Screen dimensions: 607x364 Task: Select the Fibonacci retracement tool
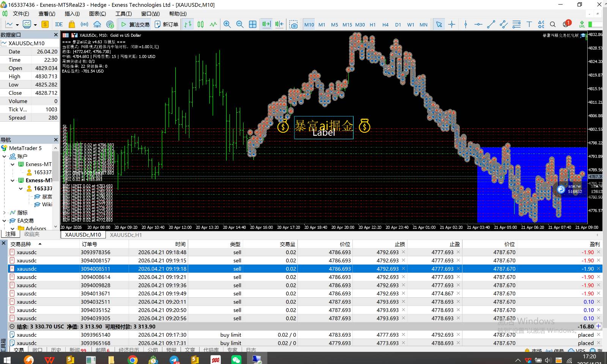click(516, 24)
